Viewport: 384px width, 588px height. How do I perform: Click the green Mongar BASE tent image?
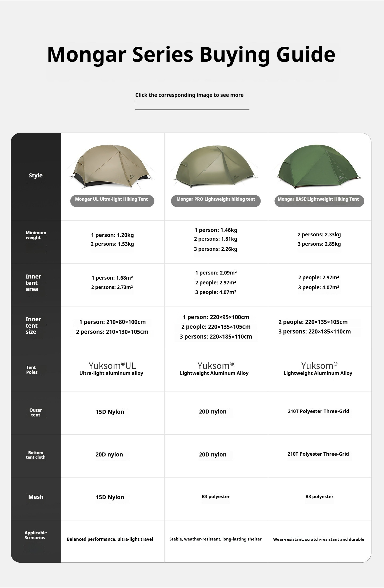coord(319,167)
